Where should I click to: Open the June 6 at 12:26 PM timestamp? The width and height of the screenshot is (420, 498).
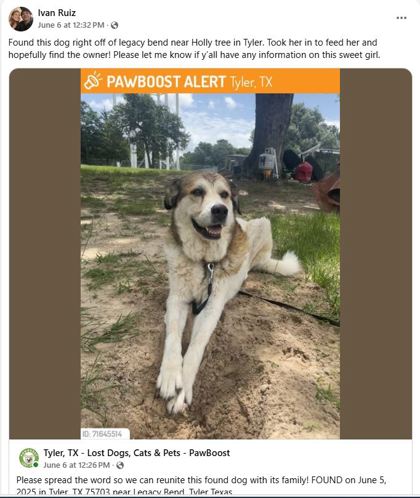tap(76, 465)
